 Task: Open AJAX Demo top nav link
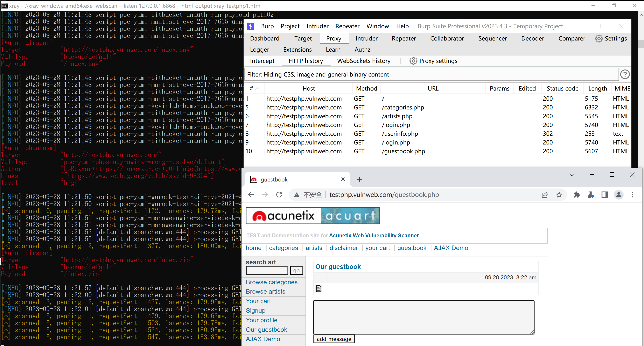click(x=451, y=248)
